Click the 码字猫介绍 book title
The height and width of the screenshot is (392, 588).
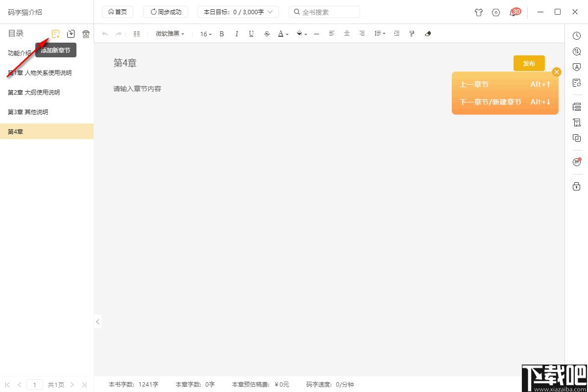[x=25, y=12]
